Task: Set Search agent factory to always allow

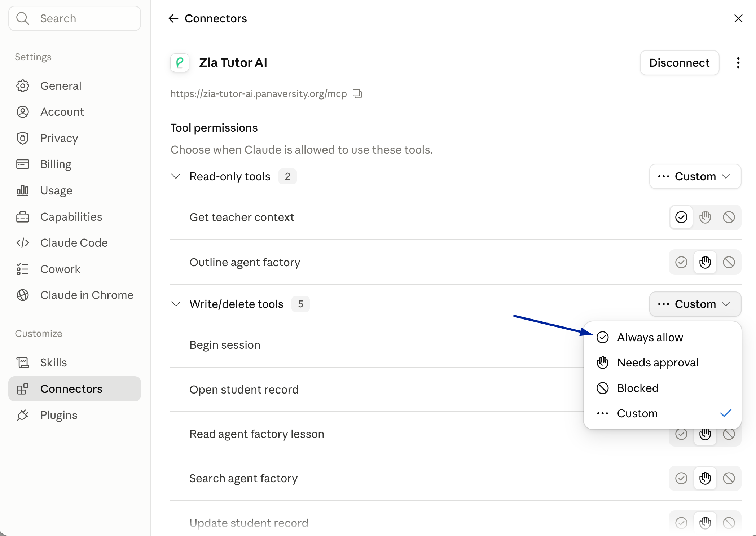Action: click(x=681, y=478)
